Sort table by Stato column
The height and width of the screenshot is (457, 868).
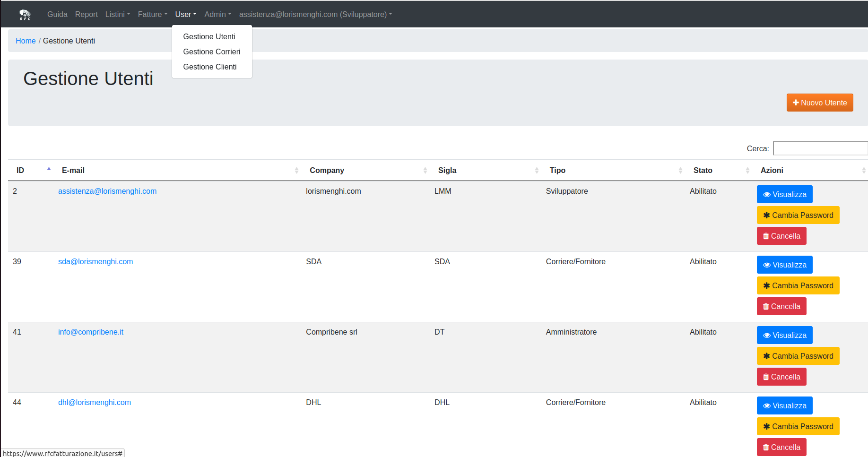703,170
